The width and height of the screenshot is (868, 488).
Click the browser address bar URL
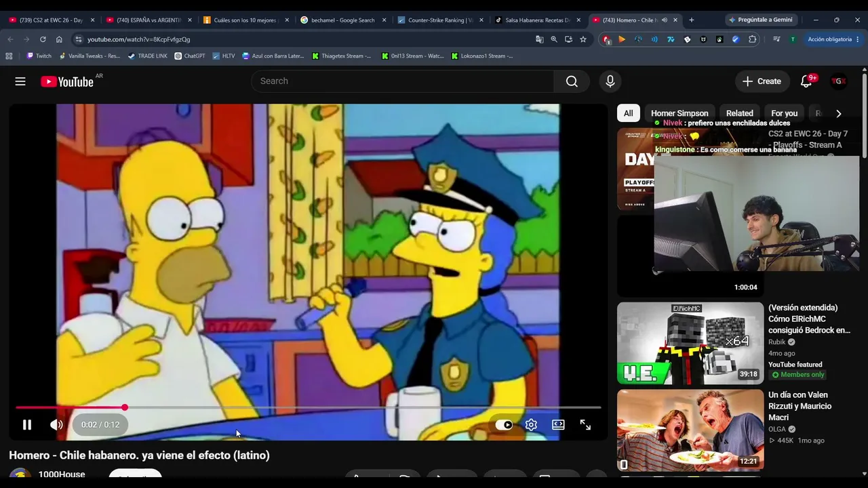pyautogui.click(x=138, y=39)
